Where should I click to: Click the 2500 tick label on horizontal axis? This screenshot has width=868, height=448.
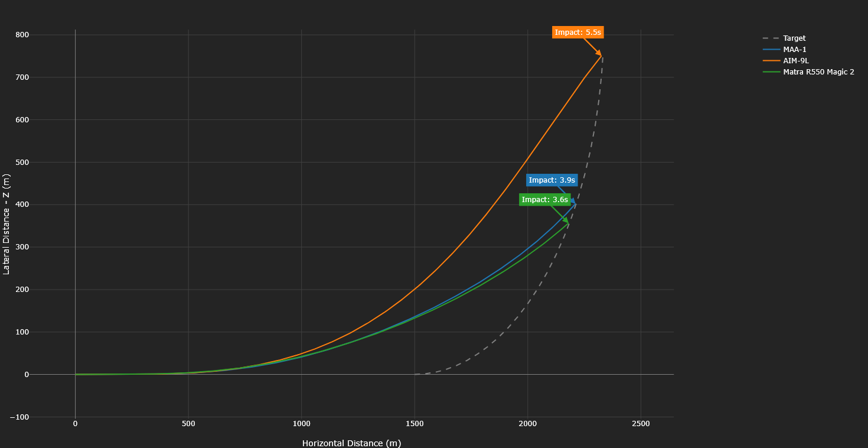click(641, 424)
